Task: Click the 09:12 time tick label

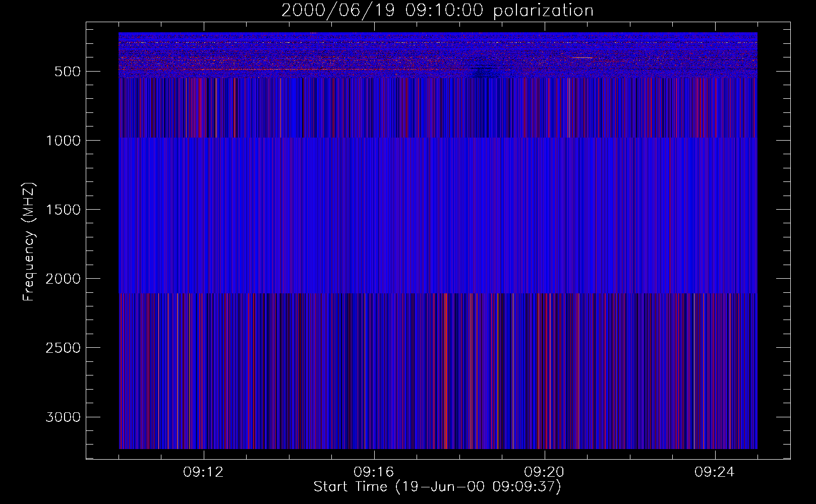Action: (203, 472)
